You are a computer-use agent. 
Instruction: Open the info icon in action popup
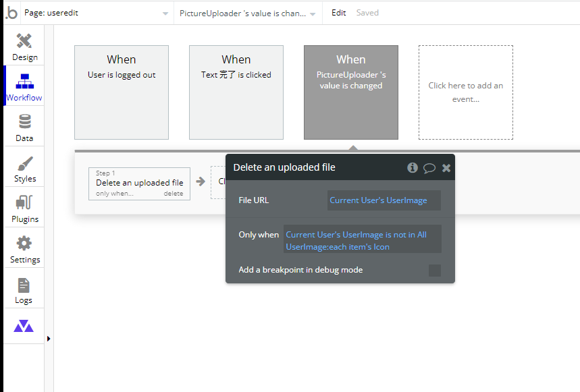[413, 168]
